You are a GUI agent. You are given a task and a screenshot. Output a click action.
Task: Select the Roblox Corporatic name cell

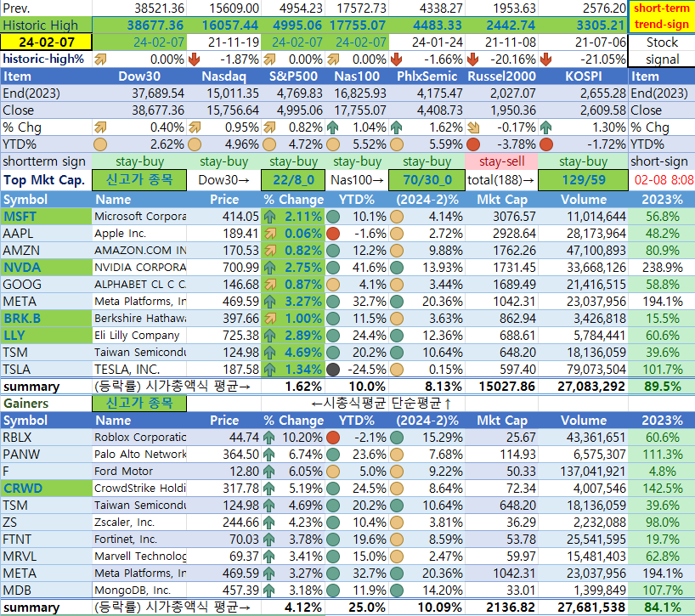point(139,438)
